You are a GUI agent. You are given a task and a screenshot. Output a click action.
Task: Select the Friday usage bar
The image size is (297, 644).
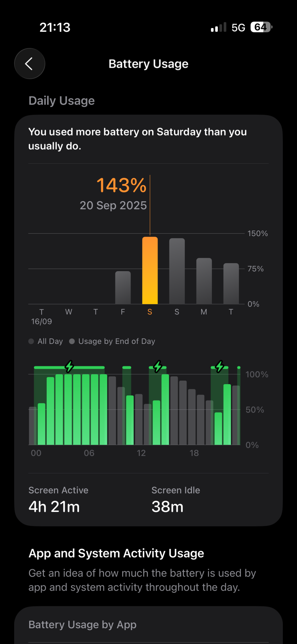[123, 288]
